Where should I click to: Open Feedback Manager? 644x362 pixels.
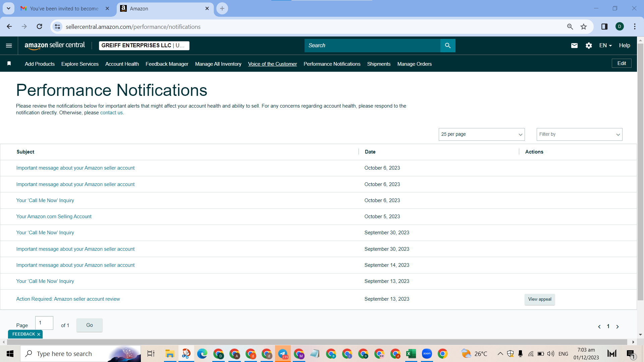tap(167, 64)
